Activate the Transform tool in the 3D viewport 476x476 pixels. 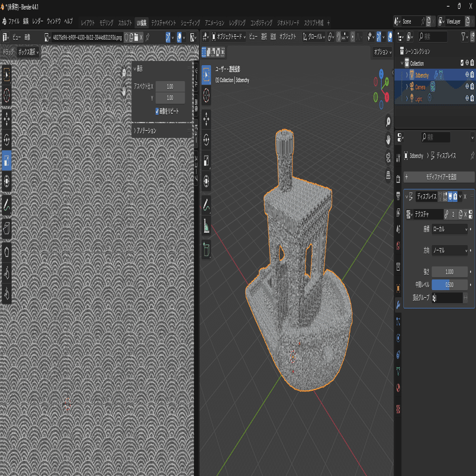[206, 181]
